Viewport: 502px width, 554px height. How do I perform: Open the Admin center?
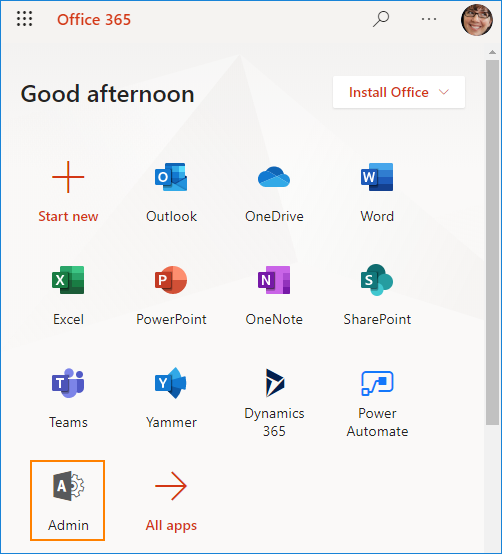(x=67, y=501)
